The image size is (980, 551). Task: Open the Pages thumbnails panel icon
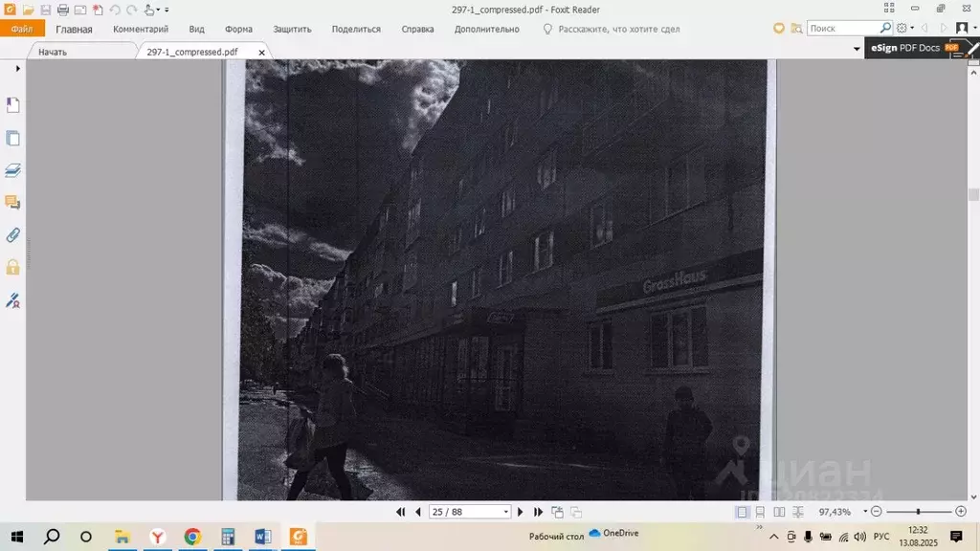click(12, 138)
